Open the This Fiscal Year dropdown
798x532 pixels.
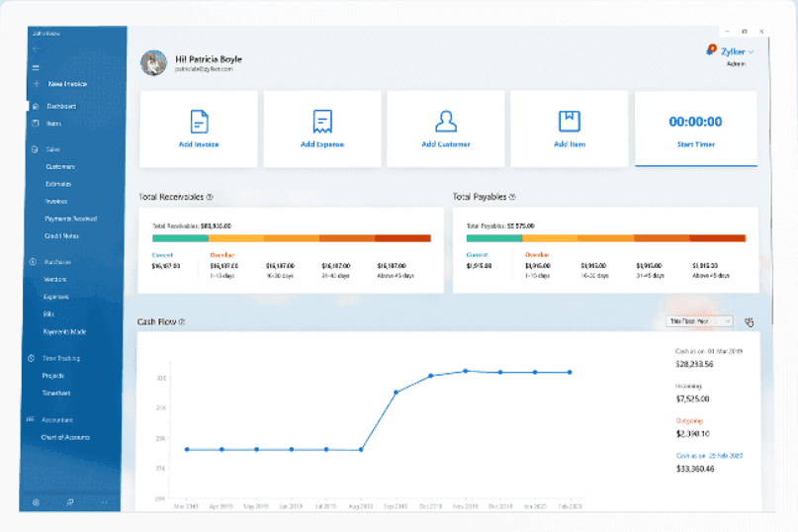pyautogui.click(x=700, y=321)
